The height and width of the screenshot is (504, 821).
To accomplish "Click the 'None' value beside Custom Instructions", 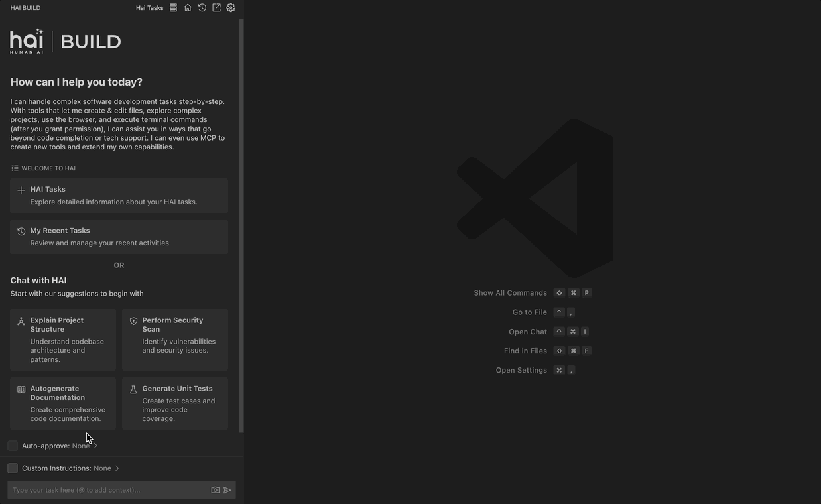I will (x=102, y=468).
